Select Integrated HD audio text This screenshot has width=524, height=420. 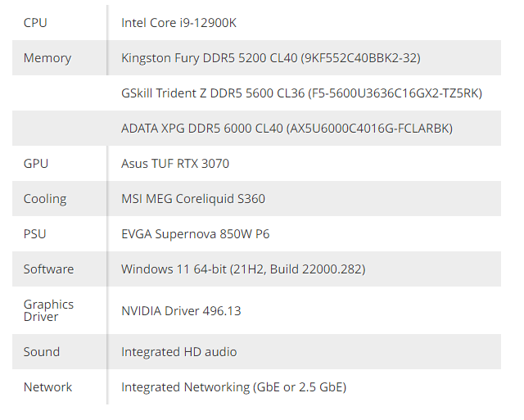[x=178, y=352]
